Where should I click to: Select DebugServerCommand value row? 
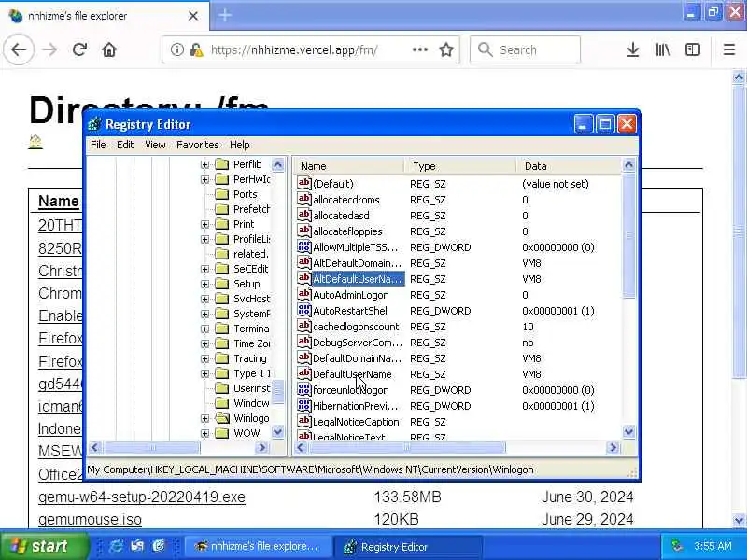(x=358, y=343)
